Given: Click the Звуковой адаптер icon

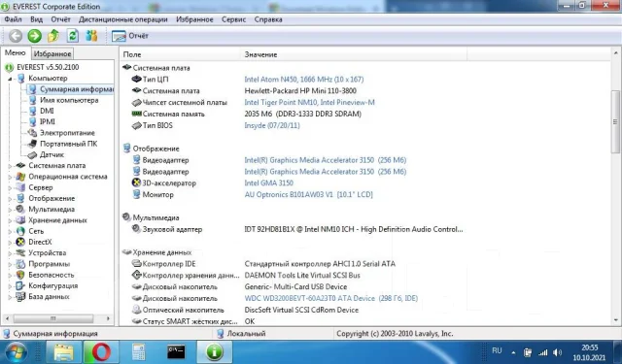Looking at the screenshot, I should (x=136, y=229).
